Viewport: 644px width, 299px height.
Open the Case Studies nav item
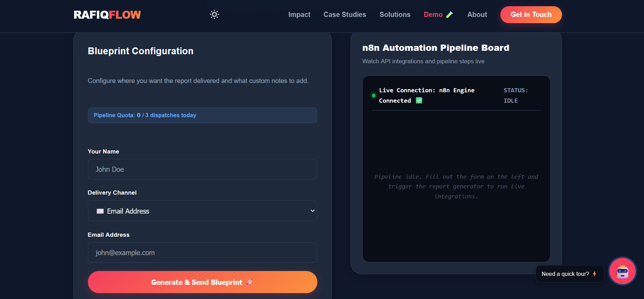click(345, 15)
